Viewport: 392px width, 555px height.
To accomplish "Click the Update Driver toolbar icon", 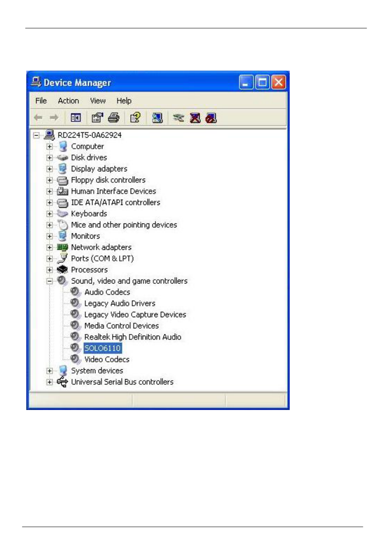I will click(x=178, y=118).
